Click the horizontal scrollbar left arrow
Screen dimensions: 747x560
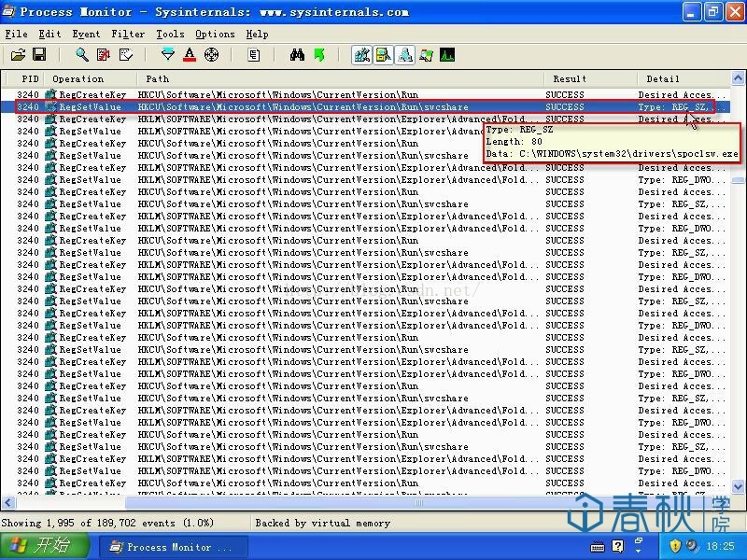tap(8, 502)
